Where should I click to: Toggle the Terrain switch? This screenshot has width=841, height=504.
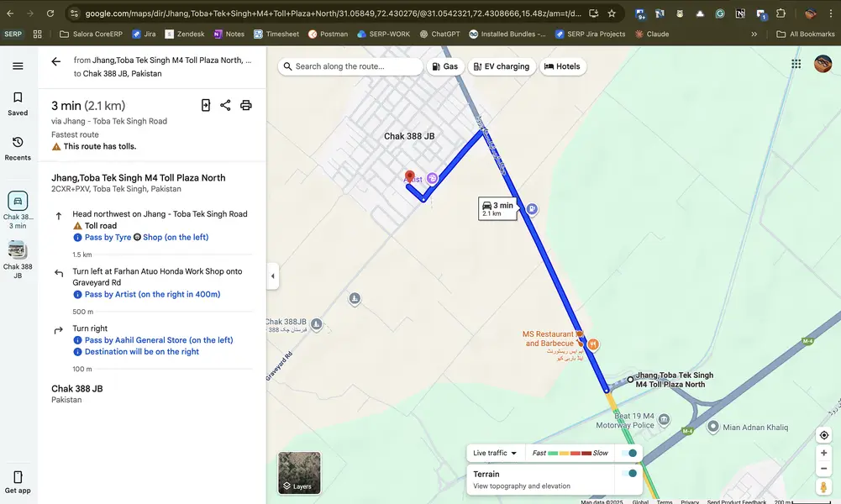[628, 474]
